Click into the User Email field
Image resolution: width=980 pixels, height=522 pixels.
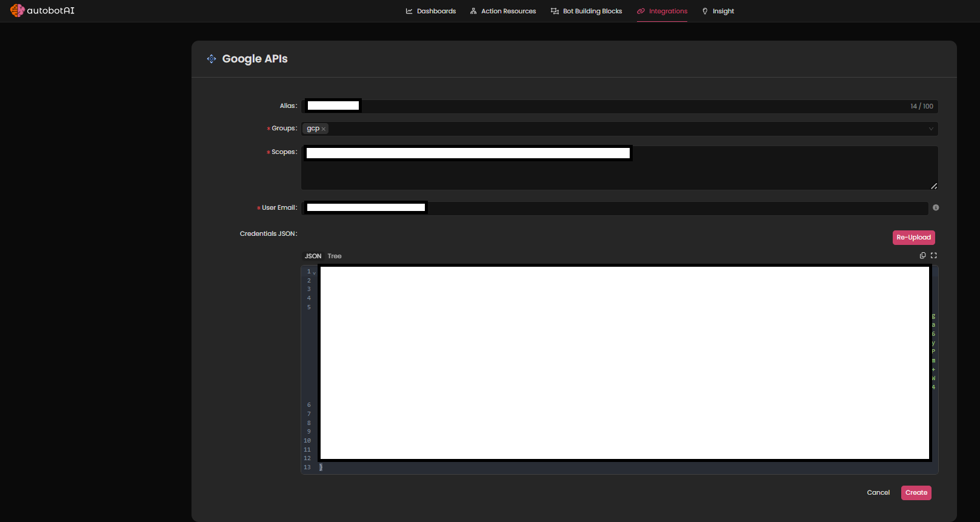615,208
